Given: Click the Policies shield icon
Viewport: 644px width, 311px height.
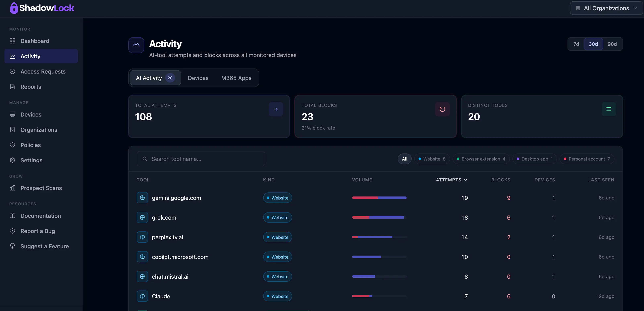Looking at the screenshot, I should tap(12, 145).
